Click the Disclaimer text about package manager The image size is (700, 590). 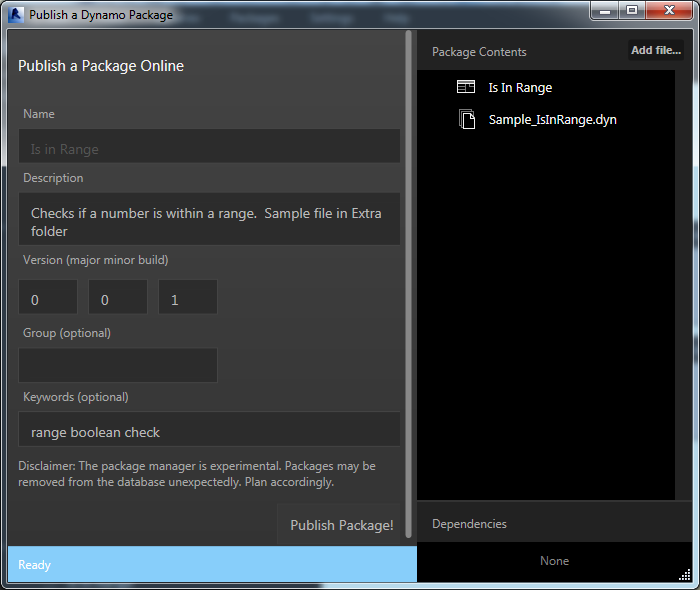click(x=196, y=474)
